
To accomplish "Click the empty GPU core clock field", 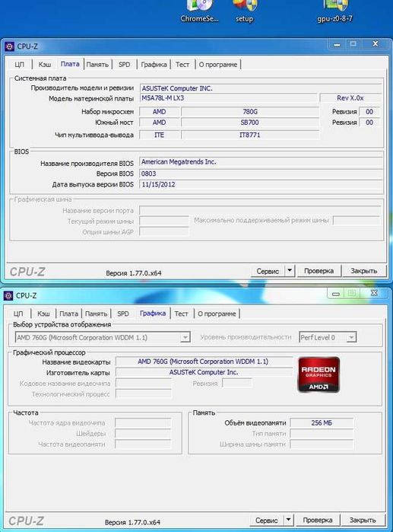I will click(x=143, y=422).
